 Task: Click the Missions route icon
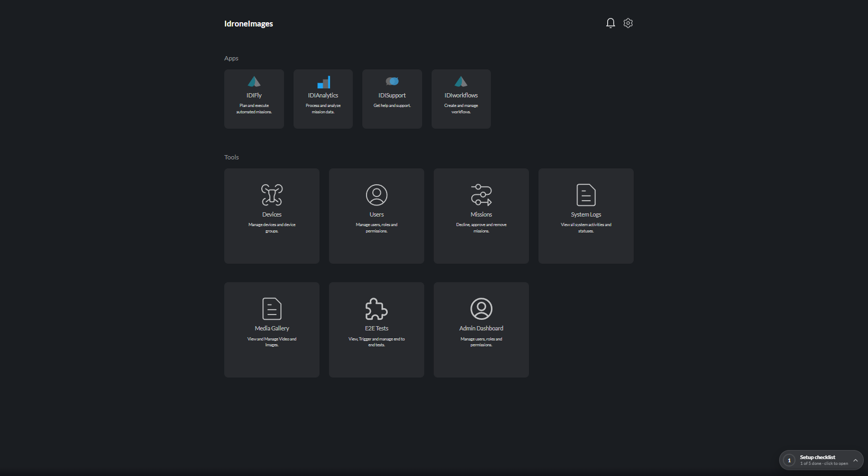[x=481, y=195]
